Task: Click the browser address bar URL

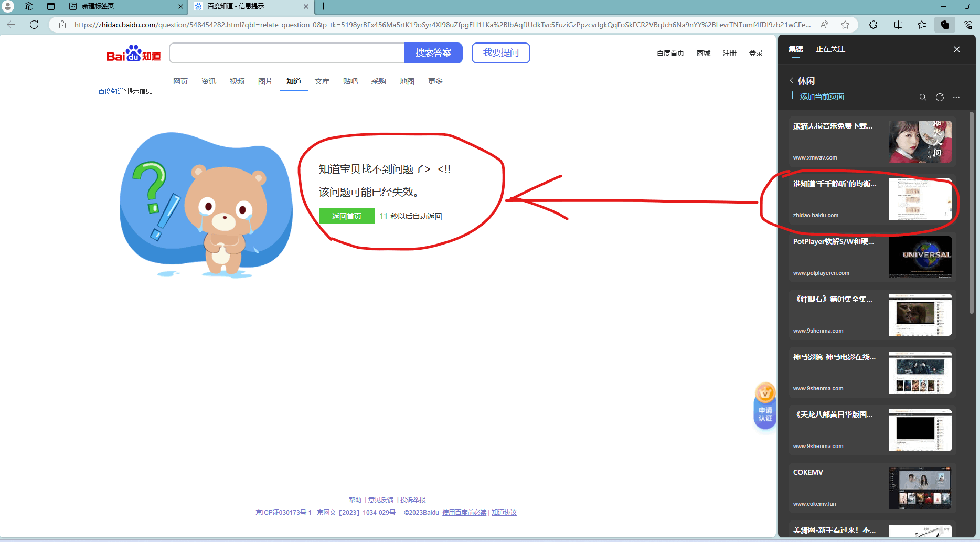Action: [x=442, y=25]
